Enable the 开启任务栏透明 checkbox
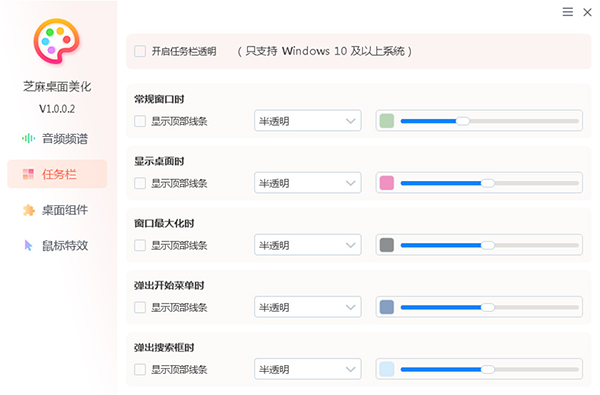 [140, 51]
